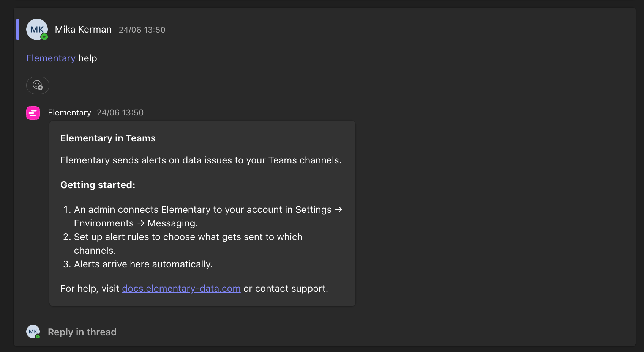The width and height of the screenshot is (644, 352).
Task: Click the word help in Mika's message
Action: pyautogui.click(x=88, y=58)
